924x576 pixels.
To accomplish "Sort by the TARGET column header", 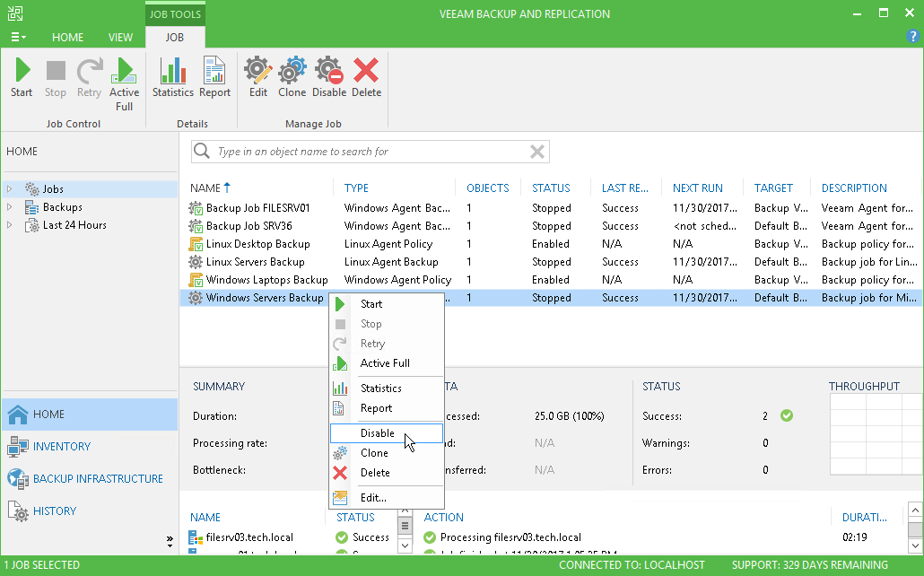I will pyautogui.click(x=773, y=188).
